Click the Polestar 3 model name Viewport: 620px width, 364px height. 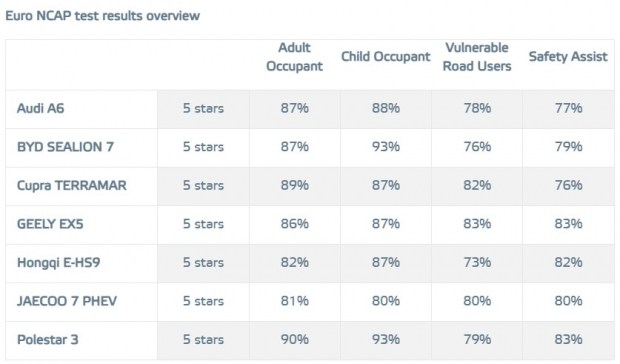click(48, 339)
